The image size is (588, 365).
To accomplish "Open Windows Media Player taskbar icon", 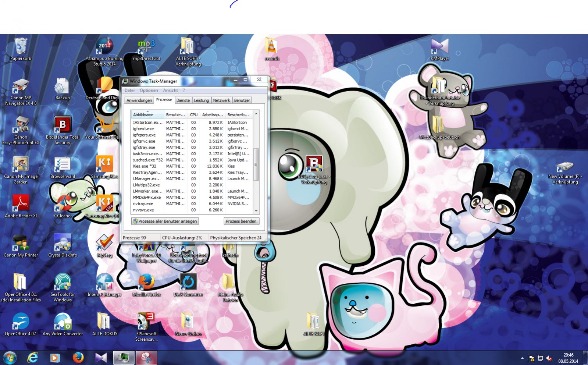I will [55, 357].
